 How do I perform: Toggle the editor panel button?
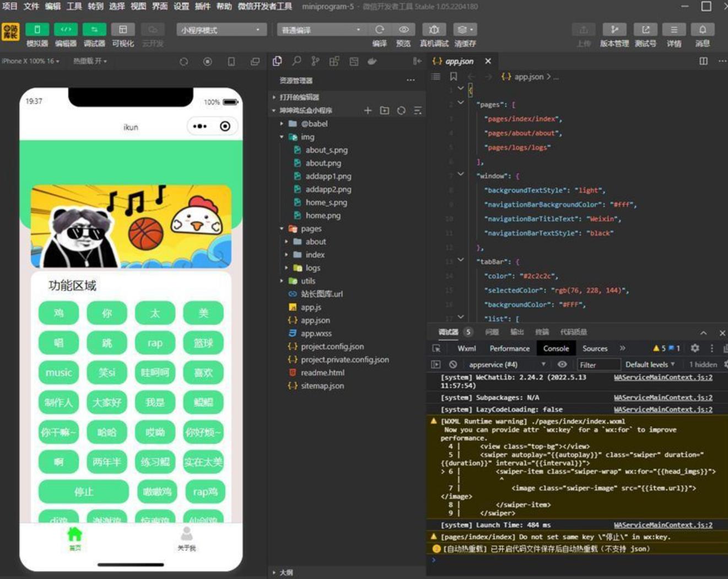pyautogui.click(x=66, y=30)
